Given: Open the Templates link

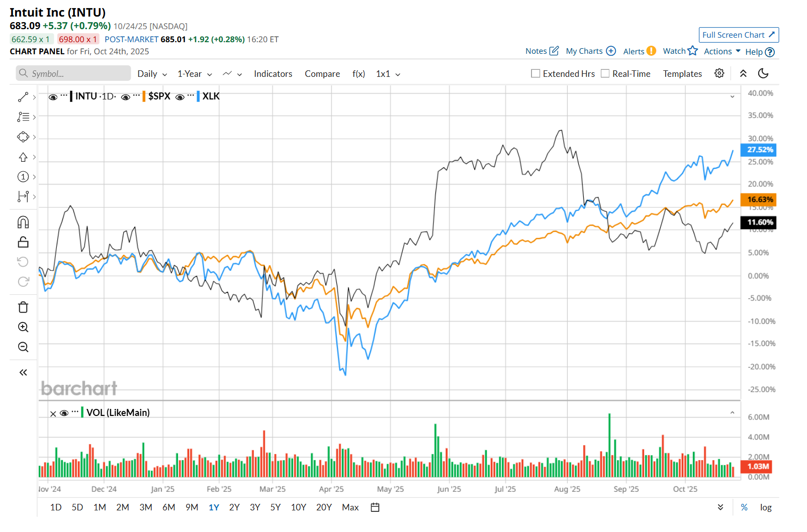Looking at the screenshot, I should tap(682, 74).
